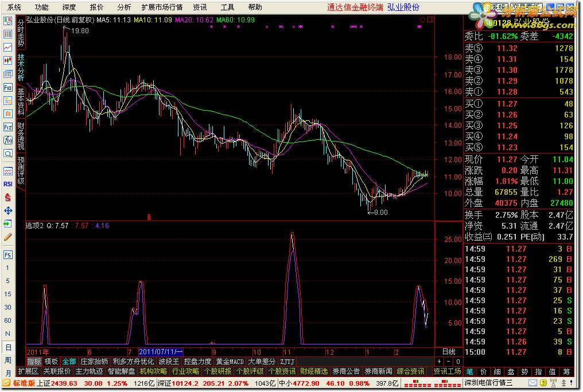The image size is (583, 392).
Task: Click the 上证 index value 2439.63
Action: click(x=64, y=383)
